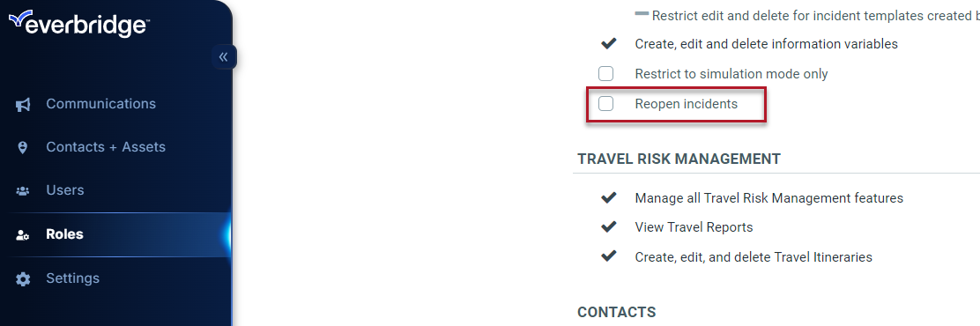Viewport: 980px width, 326px height.
Task: Enable the Reopen incidents checkbox
Action: coord(605,104)
